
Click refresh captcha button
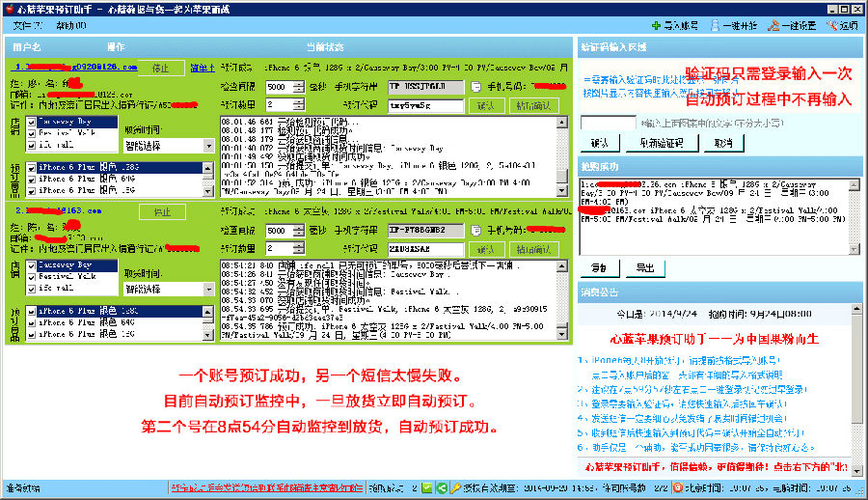tap(661, 143)
